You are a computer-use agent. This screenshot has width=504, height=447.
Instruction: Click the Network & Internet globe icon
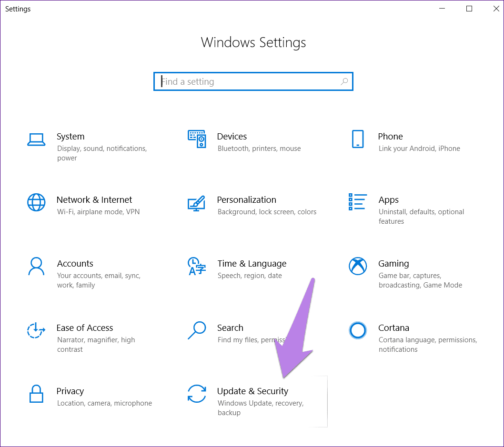coord(36,202)
